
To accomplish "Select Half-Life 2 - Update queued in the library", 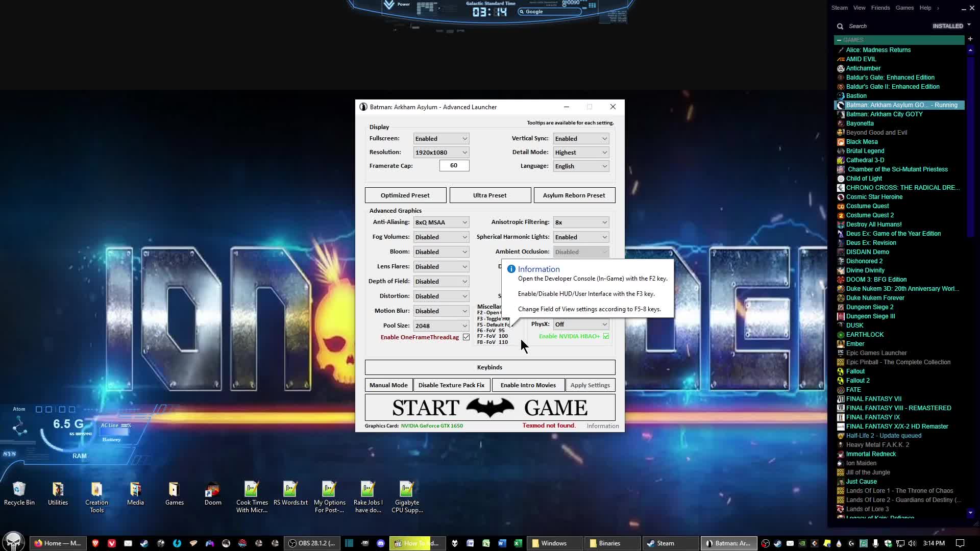I will click(x=884, y=436).
